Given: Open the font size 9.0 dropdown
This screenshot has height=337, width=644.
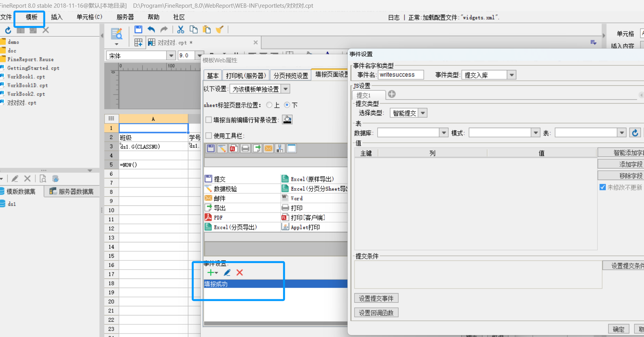Looking at the screenshot, I should coord(199,56).
